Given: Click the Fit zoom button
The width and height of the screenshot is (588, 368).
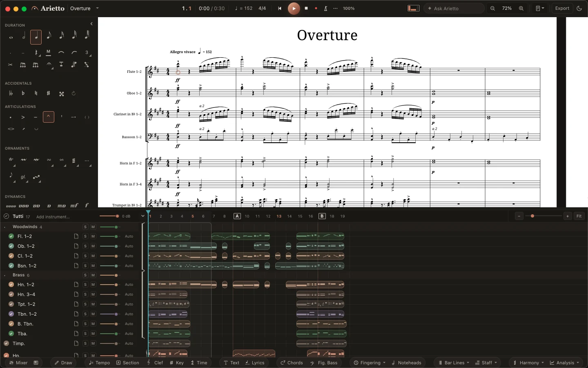Looking at the screenshot, I should 579,216.
